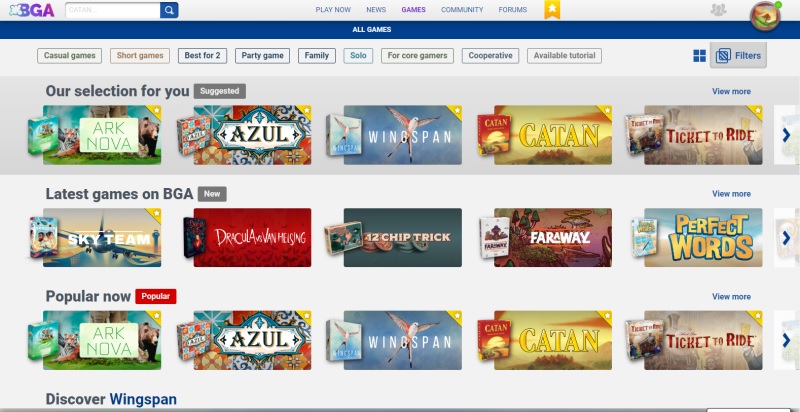
Task: Click the Dracula vs Van Helsing box icon
Action: [194, 237]
